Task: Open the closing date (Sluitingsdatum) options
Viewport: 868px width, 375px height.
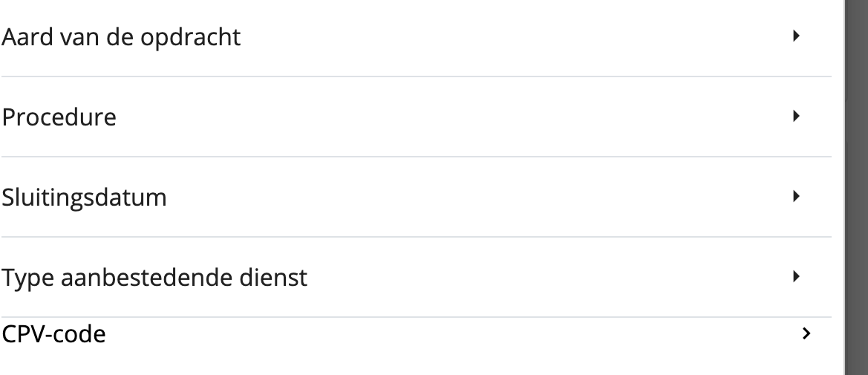Action: pos(401,198)
